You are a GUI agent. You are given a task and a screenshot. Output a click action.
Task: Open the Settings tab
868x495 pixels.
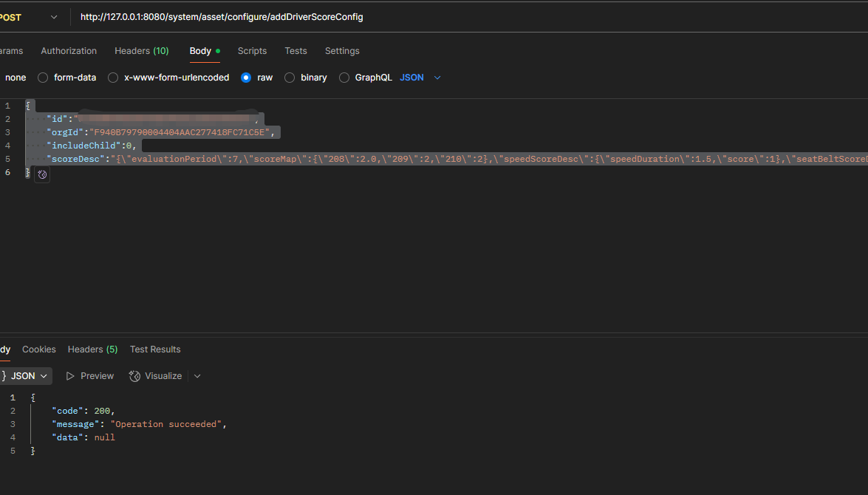(x=342, y=51)
